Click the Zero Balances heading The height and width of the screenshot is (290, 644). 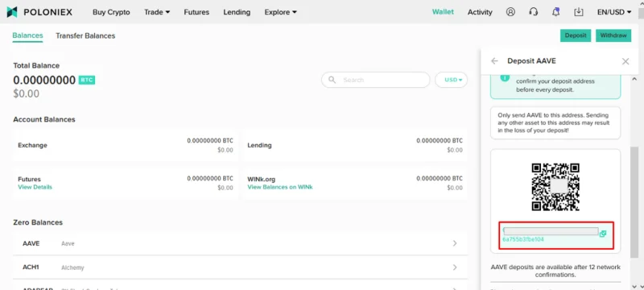[38, 222]
